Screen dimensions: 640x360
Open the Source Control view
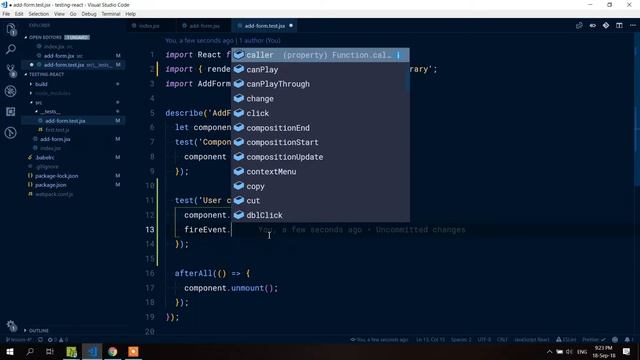tap(11, 71)
